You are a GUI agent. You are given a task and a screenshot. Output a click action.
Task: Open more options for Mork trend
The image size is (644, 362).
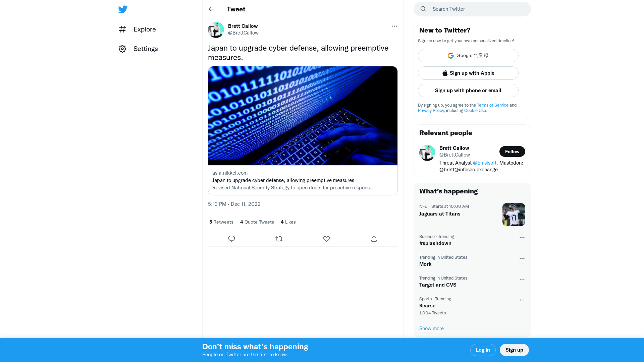522,258
